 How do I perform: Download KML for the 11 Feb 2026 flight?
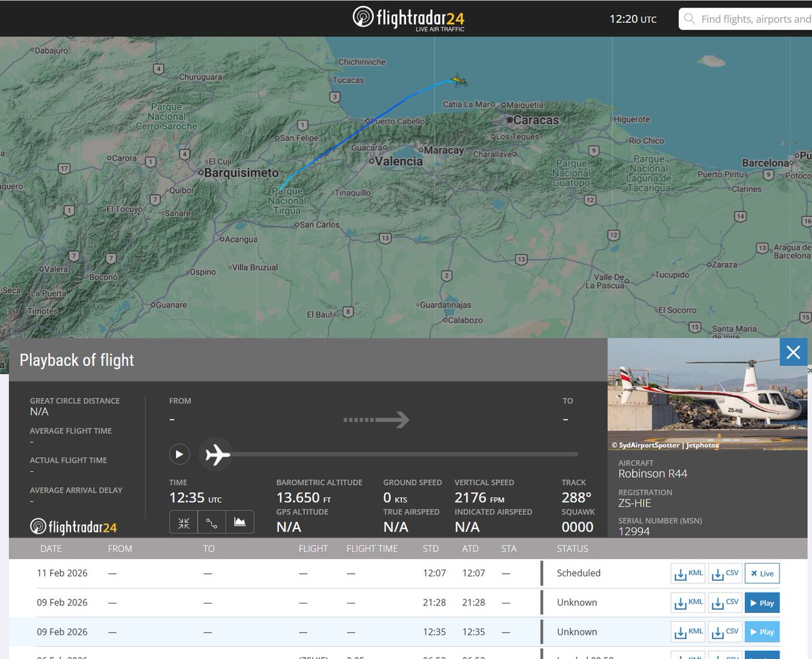tap(687, 573)
